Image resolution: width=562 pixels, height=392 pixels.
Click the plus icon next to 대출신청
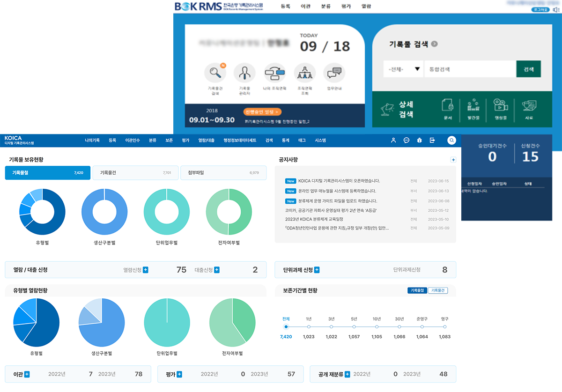pyautogui.click(x=217, y=270)
